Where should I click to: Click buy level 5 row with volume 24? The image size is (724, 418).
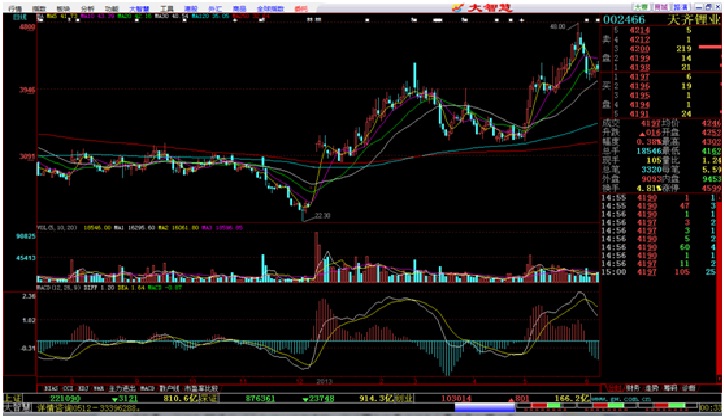pyautogui.click(x=661, y=114)
